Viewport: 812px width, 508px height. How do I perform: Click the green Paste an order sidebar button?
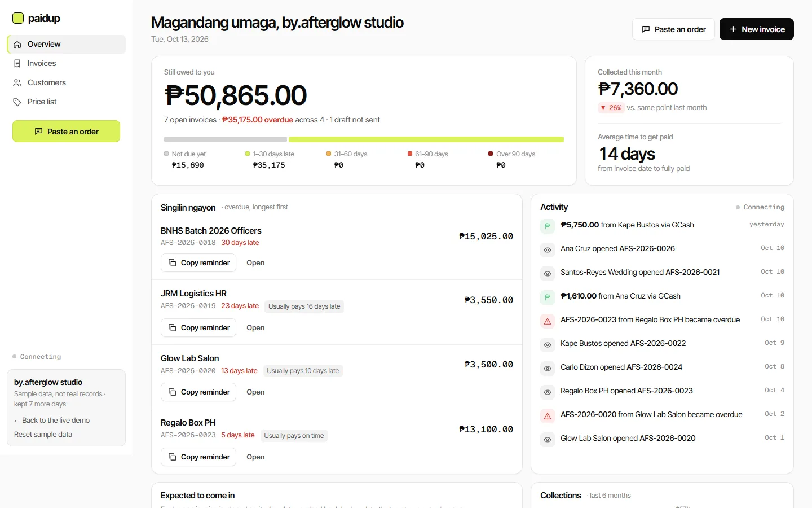[x=66, y=132]
